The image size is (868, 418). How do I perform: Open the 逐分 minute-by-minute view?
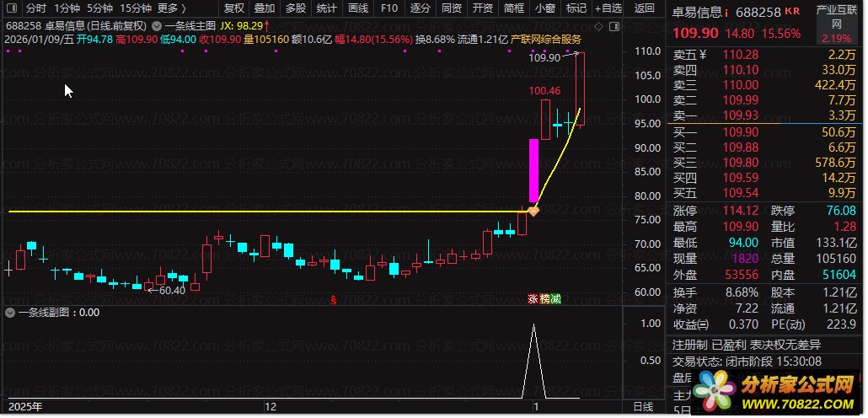pos(421,8)
